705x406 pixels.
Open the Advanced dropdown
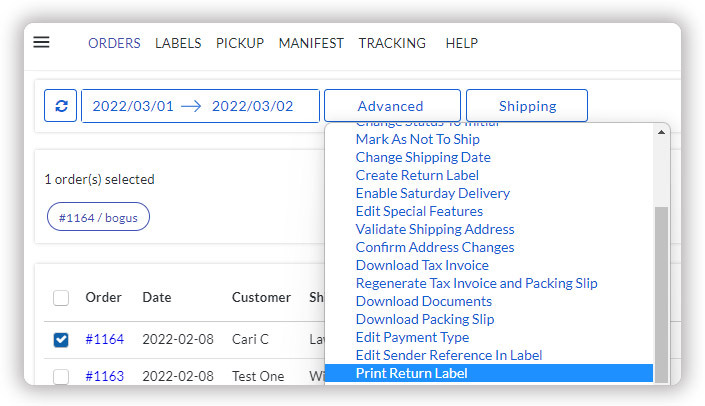[392, 106]
